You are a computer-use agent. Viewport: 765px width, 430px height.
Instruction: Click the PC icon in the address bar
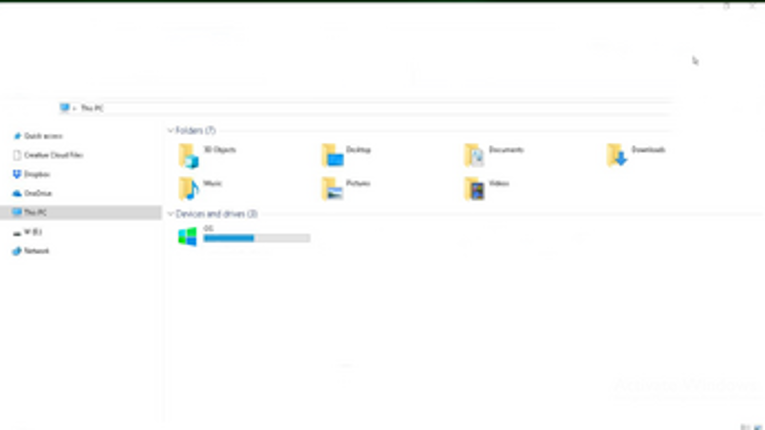(64, 108)
